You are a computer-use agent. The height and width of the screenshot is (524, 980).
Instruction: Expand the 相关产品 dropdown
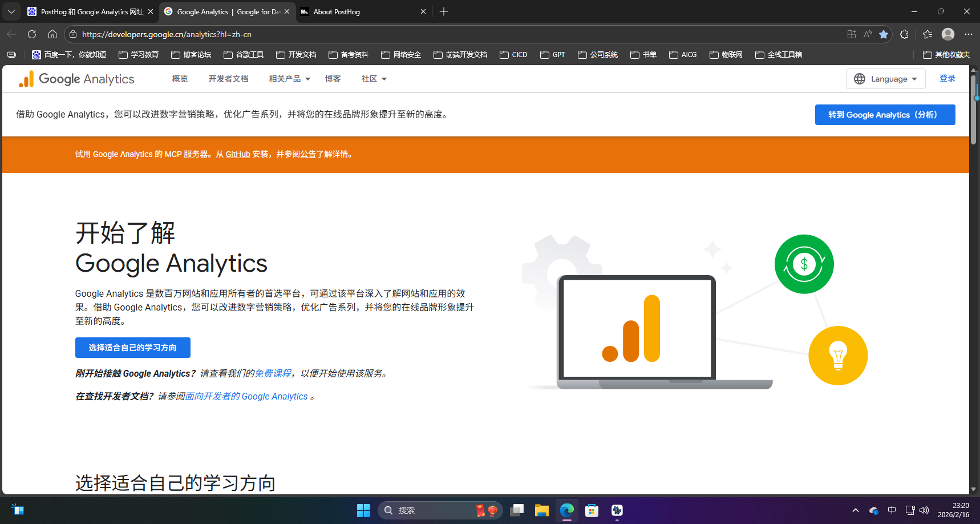[x=289, y=78]
